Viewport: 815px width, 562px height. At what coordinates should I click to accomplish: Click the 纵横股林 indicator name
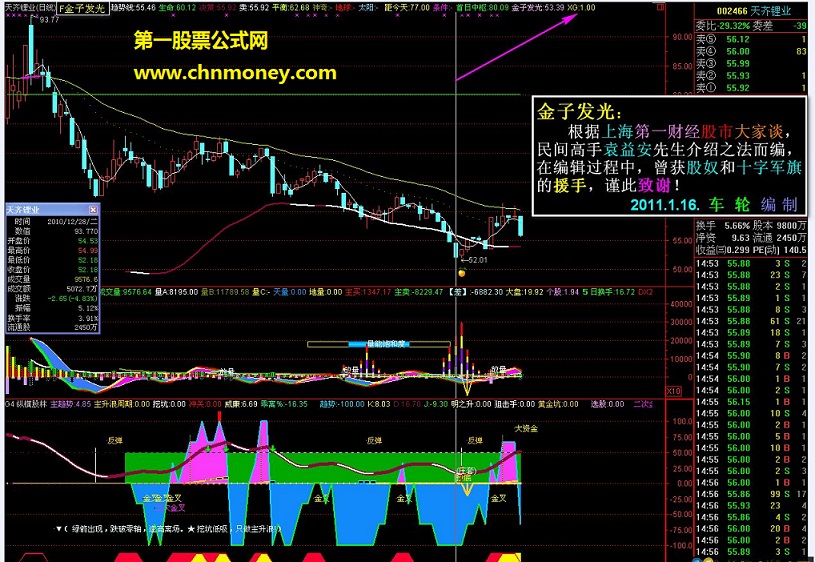pyautogui.click(x=30, y=404)
